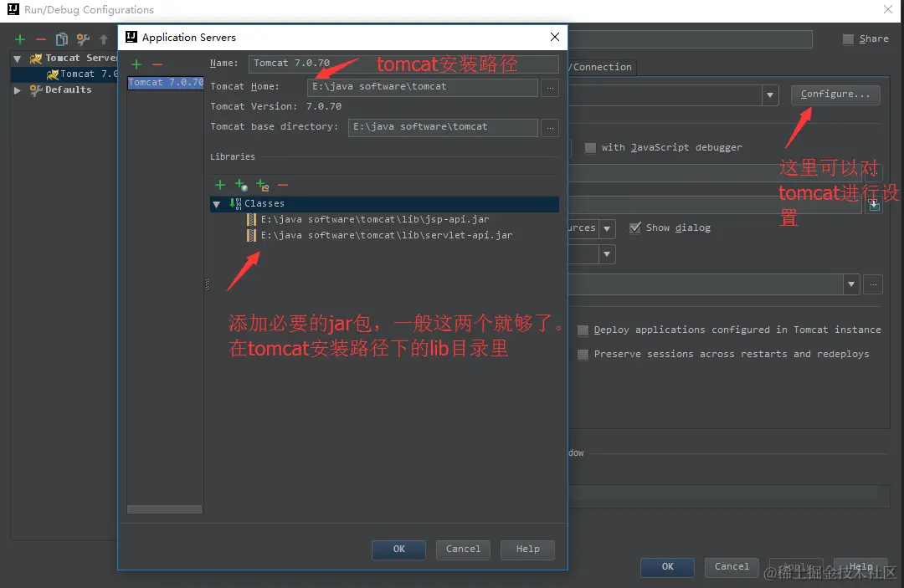Add a new application server with plus icon

point(136,64)
